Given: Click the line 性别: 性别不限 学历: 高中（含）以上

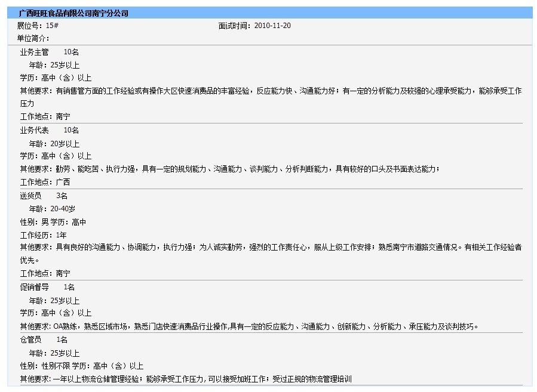Looking at the screenshot, I should tap(82, 366).
